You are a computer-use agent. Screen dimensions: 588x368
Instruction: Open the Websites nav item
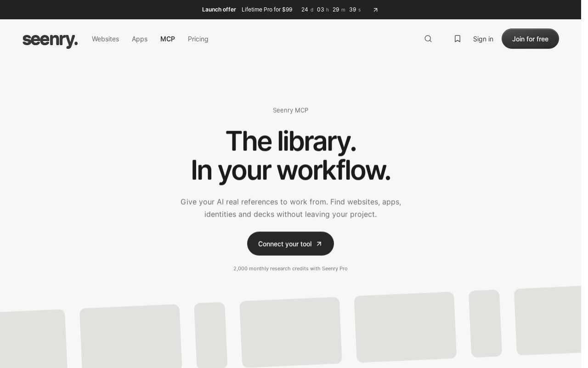pyautogui.click(x=105, y=39)
